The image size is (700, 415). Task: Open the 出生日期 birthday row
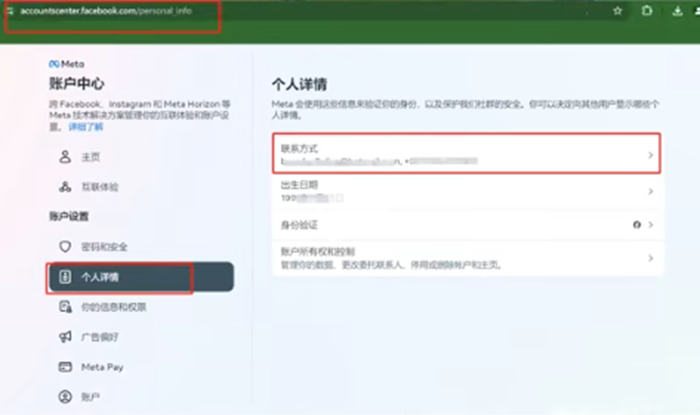click(467, 191)
